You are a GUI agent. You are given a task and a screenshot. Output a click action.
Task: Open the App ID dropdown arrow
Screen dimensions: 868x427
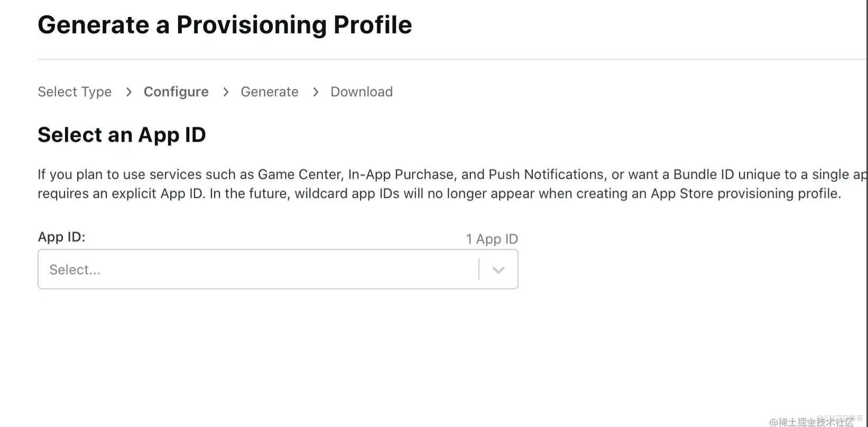tap(498, 270)
